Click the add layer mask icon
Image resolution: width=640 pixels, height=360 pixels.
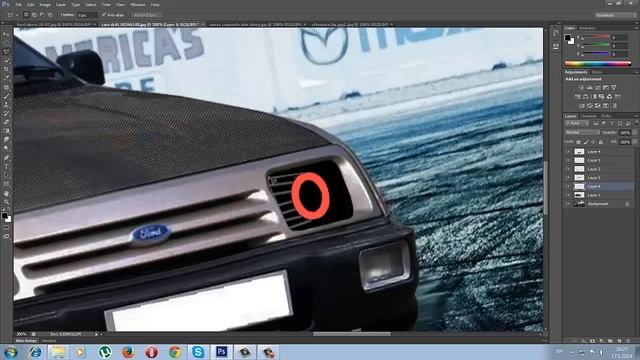tap(592, 340)
